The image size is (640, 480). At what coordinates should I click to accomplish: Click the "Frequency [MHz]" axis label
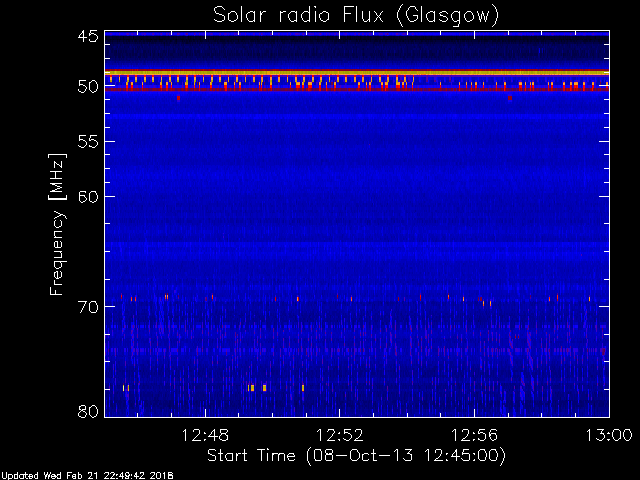point(57,224)
